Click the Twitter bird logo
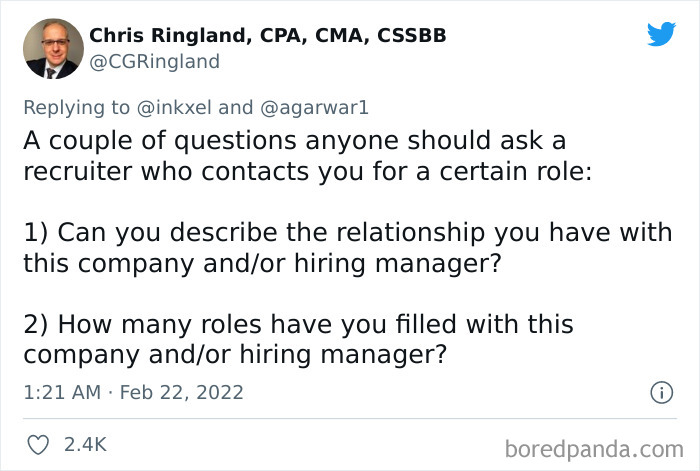 [x=661, y=34]
